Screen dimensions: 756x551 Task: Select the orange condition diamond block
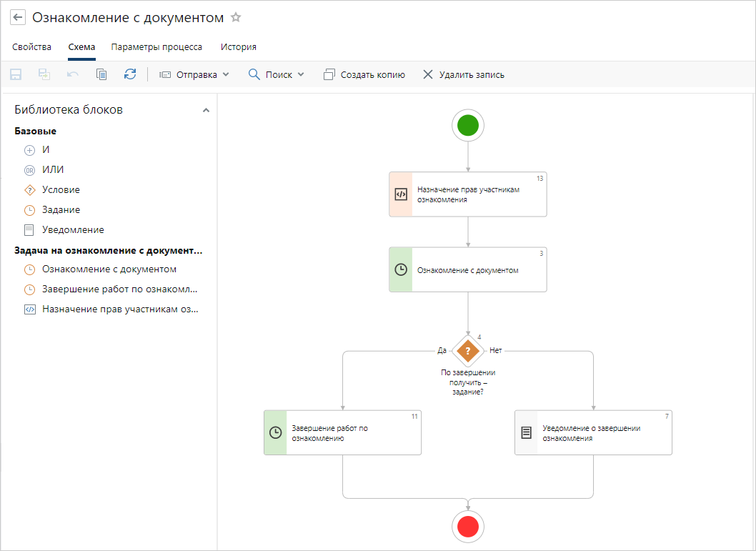click(x=467, y=351)
